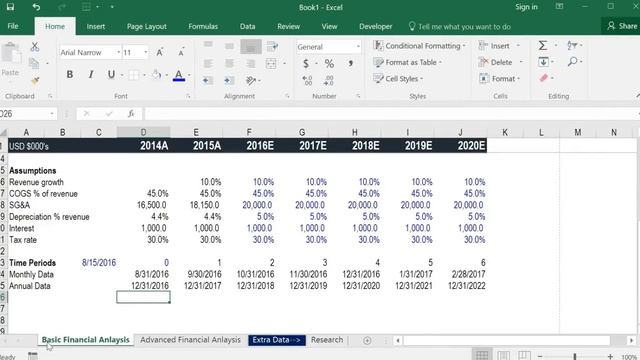Increase decimal places
This screenshot has width=640, height=360.
(307, 80)
